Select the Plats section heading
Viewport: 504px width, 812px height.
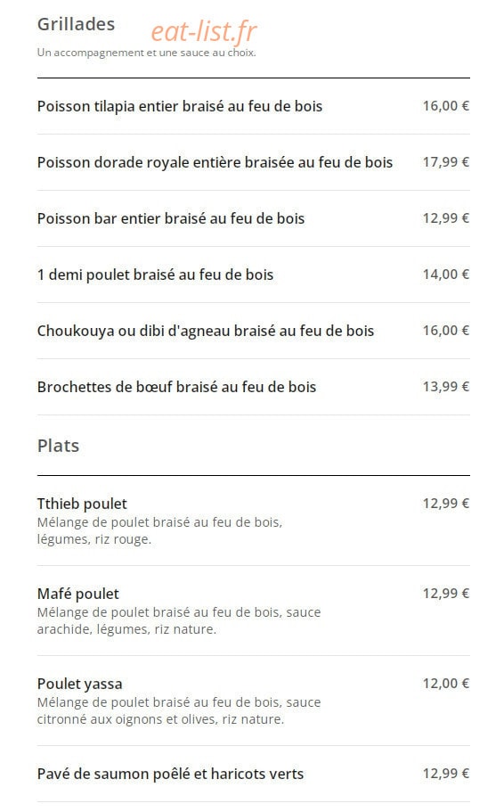pyautogui.click(x=59, y=446)
